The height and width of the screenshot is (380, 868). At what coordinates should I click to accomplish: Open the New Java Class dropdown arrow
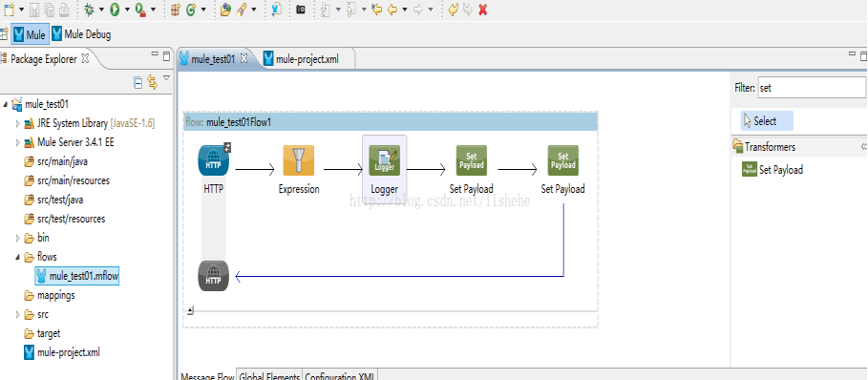click(203, 10)
